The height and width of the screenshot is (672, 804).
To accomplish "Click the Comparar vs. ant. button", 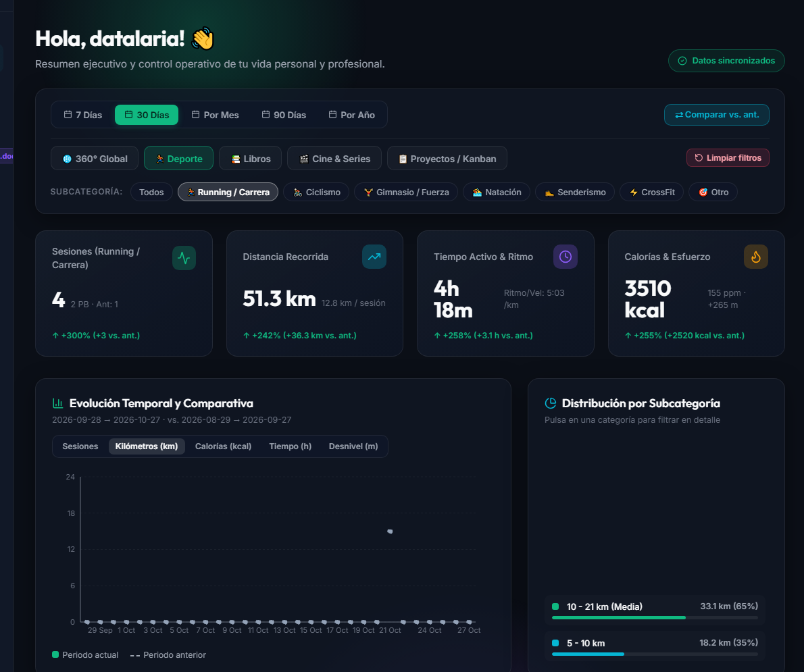I will coord(716,115).
